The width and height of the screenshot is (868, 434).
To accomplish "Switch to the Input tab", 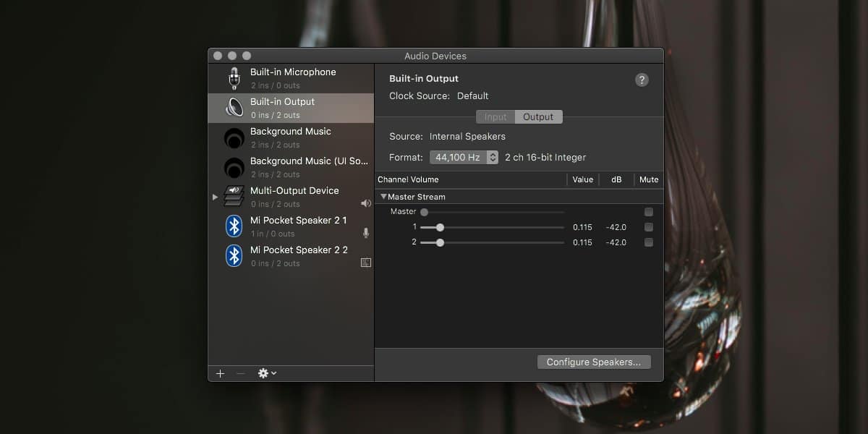I will pos(495,116).
